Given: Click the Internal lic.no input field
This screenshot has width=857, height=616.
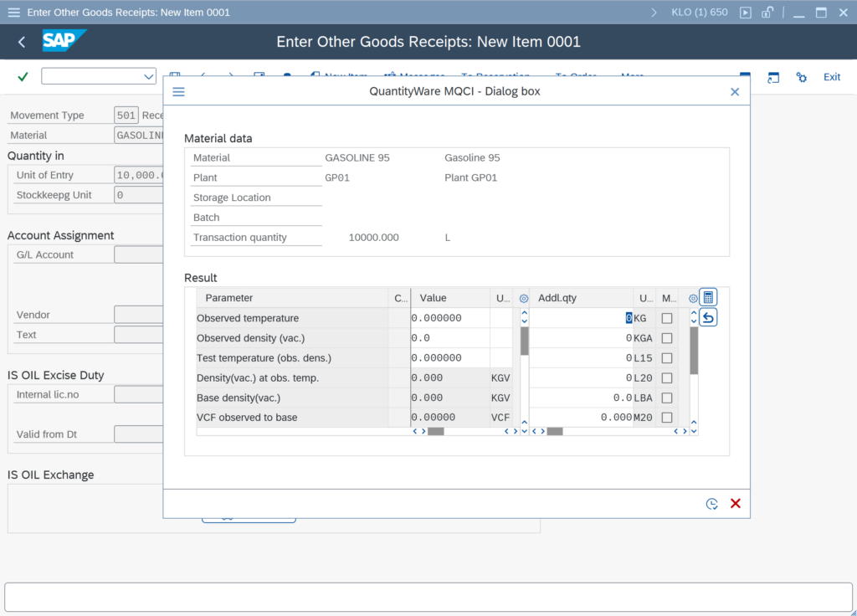Looking at the screenshot, I should pyautogui.click(x=138, y=395).
